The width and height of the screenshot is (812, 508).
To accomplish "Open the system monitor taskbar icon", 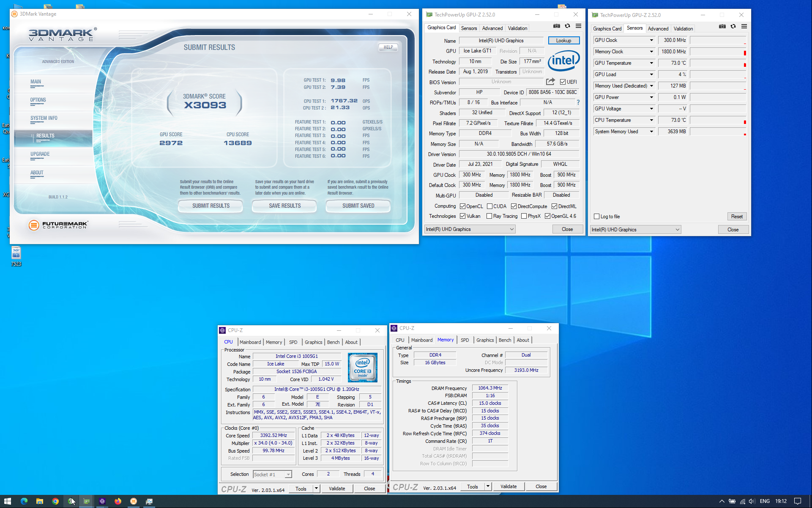I will tap(149, 501).
